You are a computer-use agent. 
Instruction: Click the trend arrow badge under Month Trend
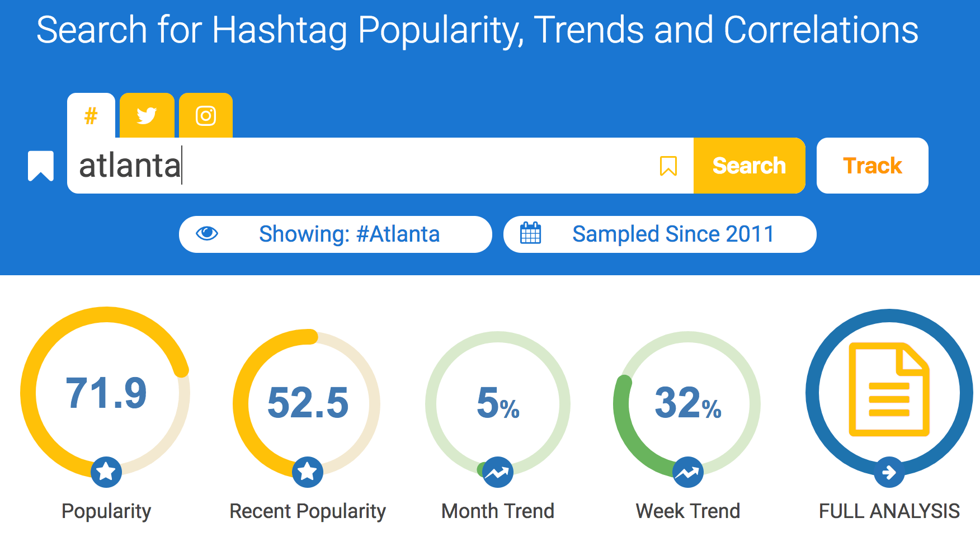click(x=497, y=473)
